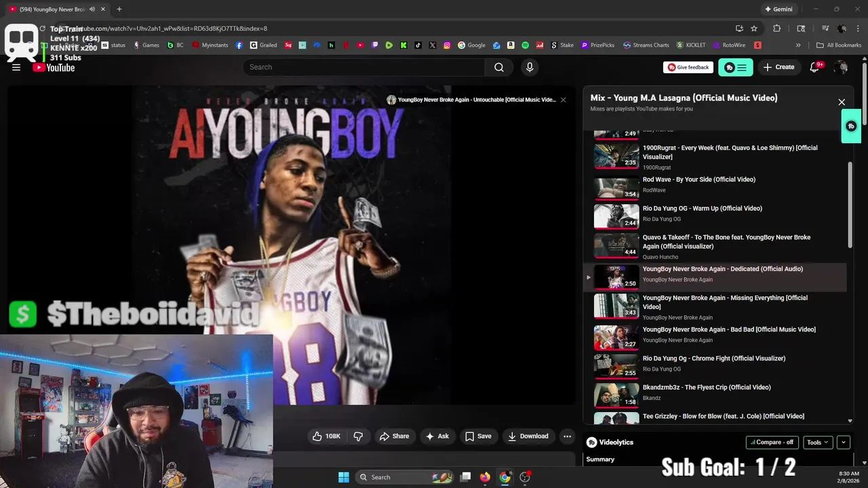This screenshot has width=868, height=488.
Task: Open Chrome tab search side icon
Action: point(801,28)
